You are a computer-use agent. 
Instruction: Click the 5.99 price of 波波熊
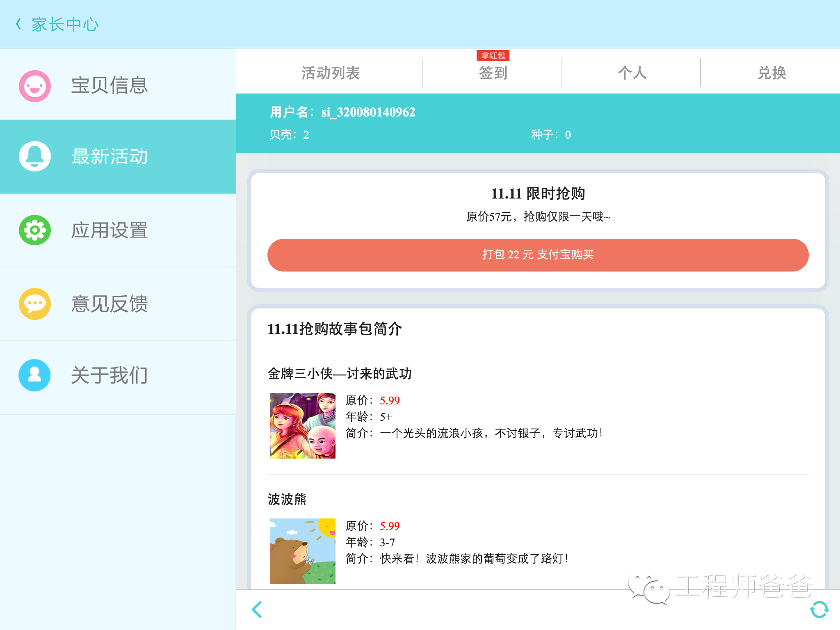(x=390, y=526)
